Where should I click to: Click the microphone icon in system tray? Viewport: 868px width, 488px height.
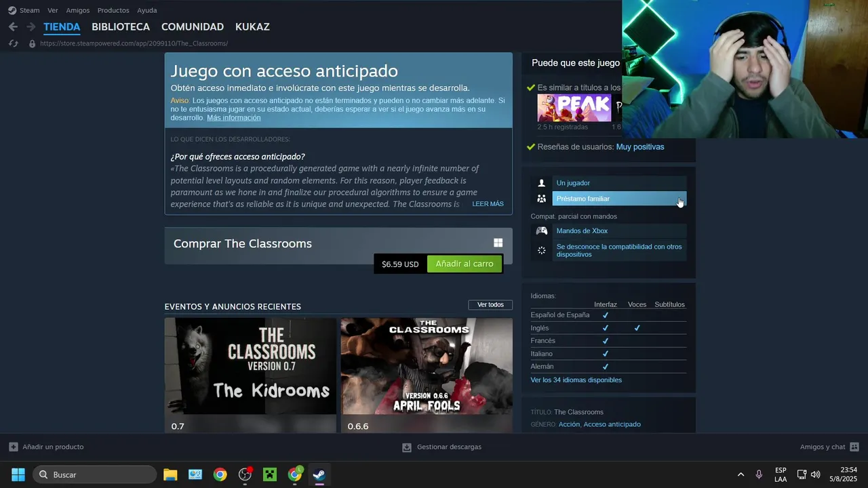[x=759, y=474]
